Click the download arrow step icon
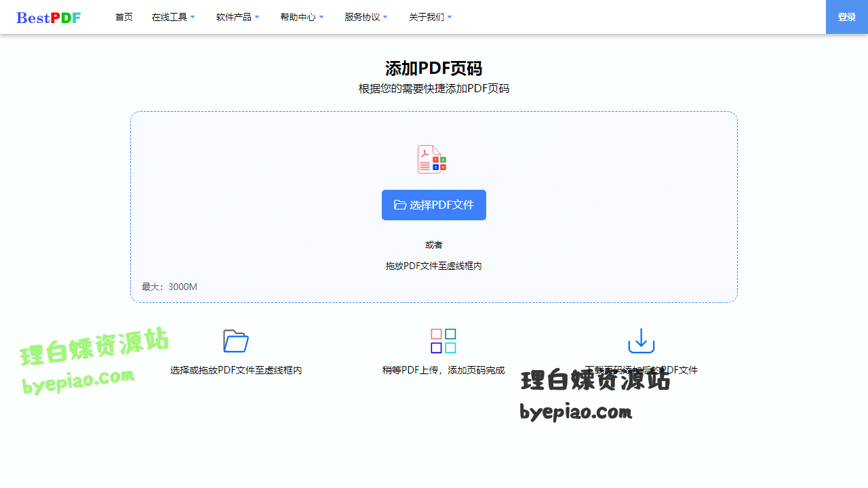868x488 pixels. (x=642, y=341)
